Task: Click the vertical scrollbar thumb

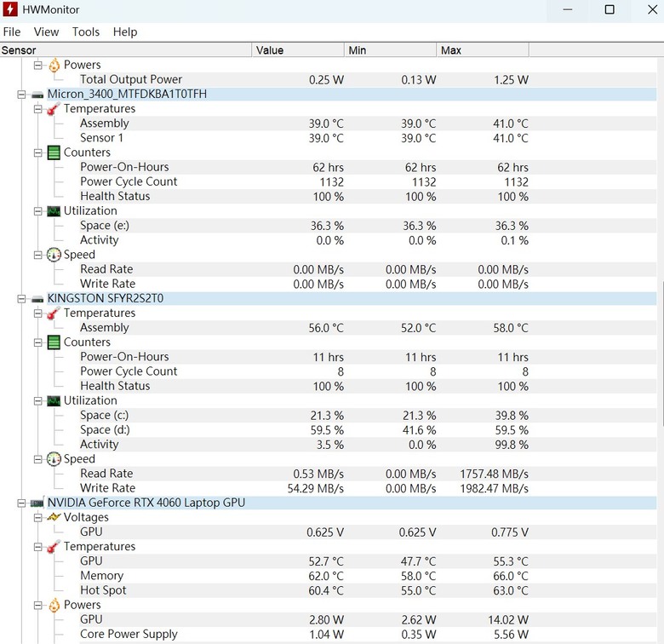Action: [x=662, y=354]
